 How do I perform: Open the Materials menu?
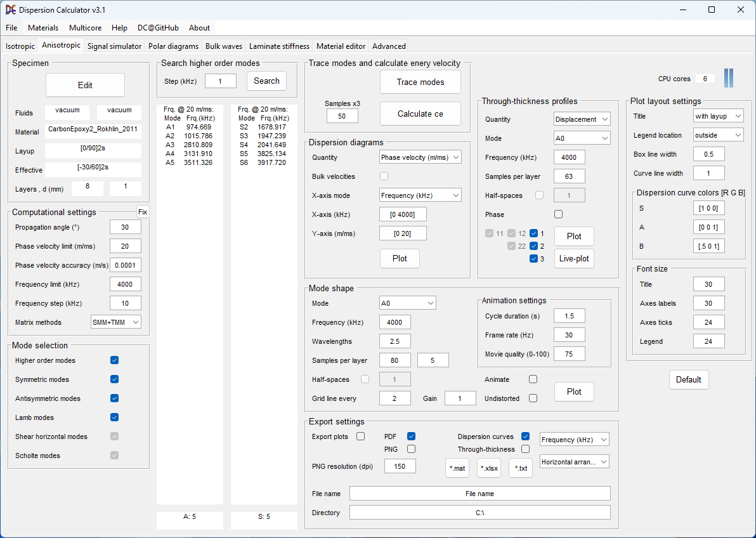(43, 28)
